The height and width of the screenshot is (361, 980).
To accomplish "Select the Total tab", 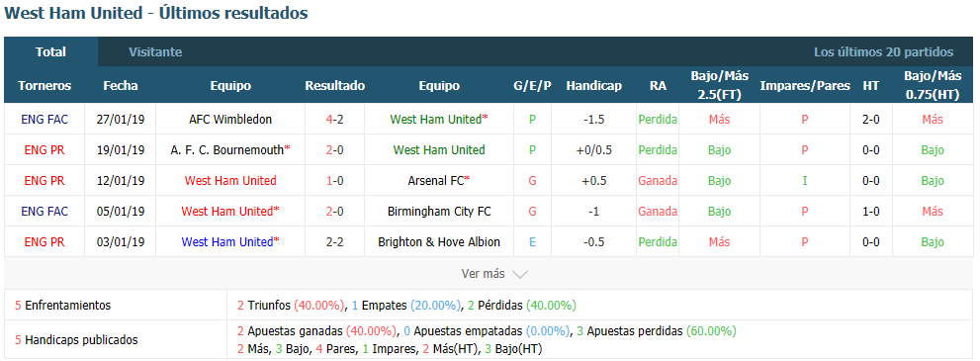I will coord(50,51).
